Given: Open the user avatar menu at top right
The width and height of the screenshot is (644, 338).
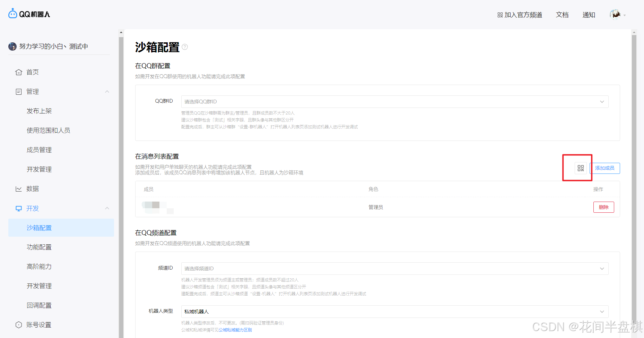Looking at the screenshot, I should tap(615, 15).
